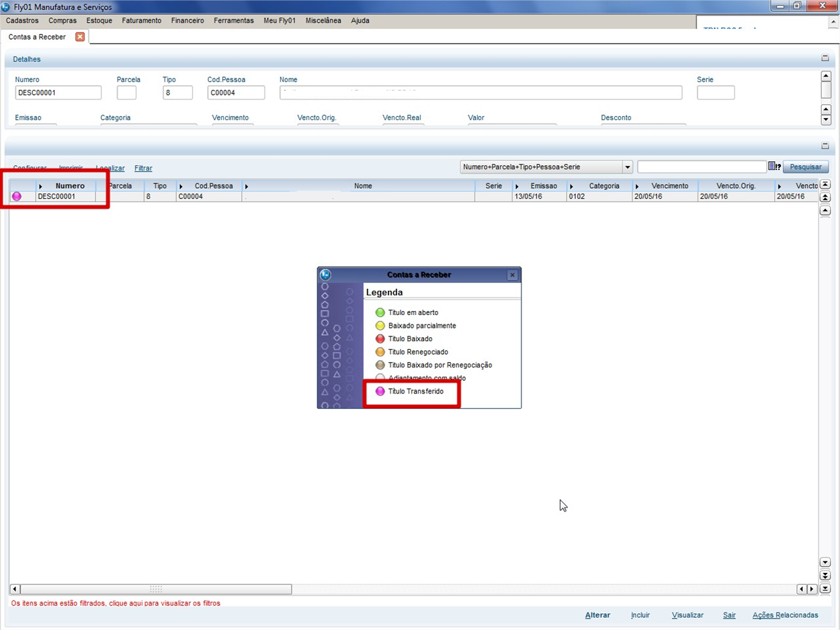This screenshot has width=840, height=630.
Task: Click the sort arrow of the Categoria column
Action: (572, 186)
